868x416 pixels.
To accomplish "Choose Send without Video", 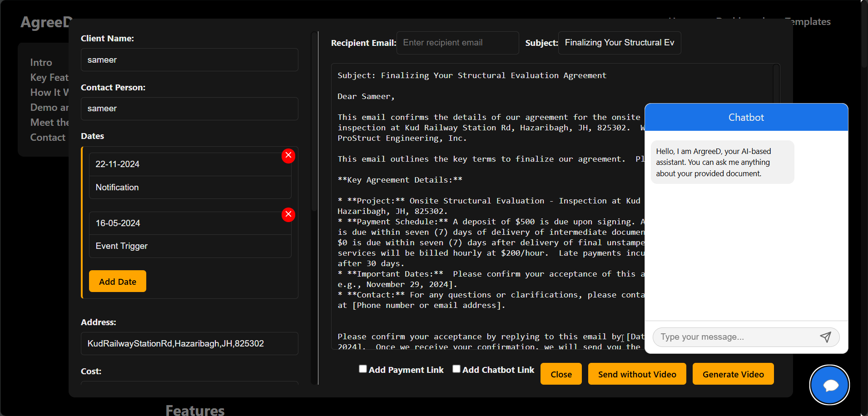I will coord(637,374).
